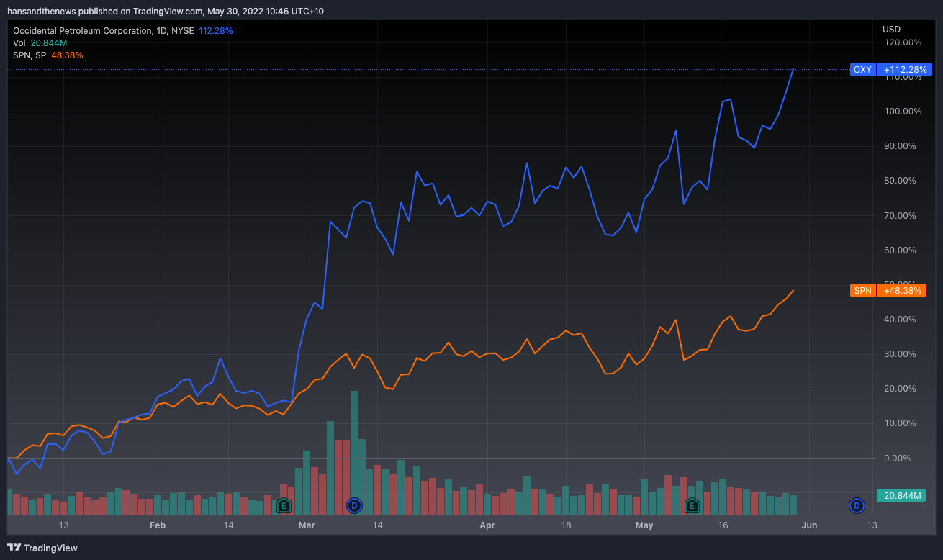Click the Jun date on time axis
The height and width of the screenshot is (560, 943).
point(809,525)
